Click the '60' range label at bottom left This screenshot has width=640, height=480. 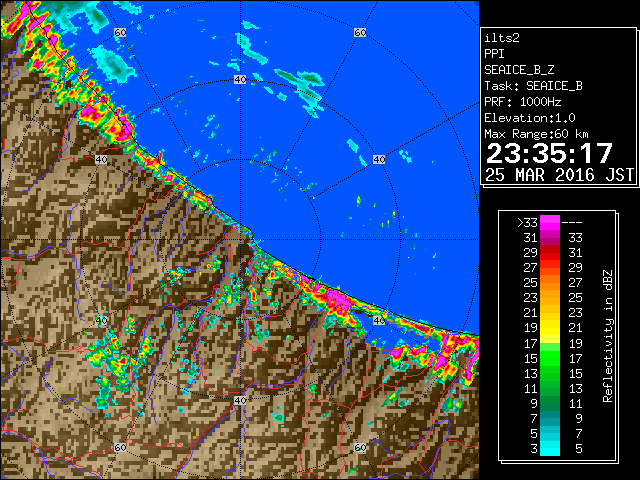click(120, 448)
